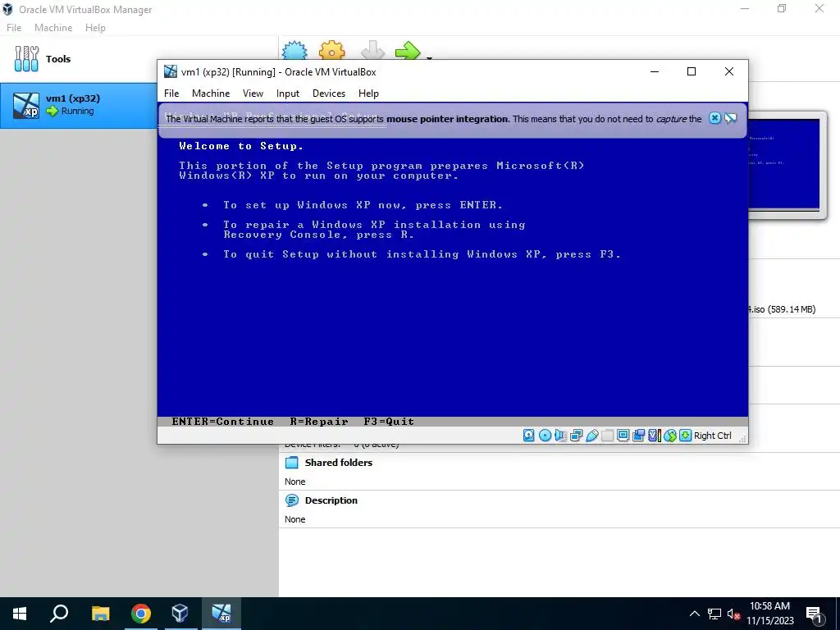
Task: Open View menu in VM window
Action: pyautogui.click(x=253, y=94)
